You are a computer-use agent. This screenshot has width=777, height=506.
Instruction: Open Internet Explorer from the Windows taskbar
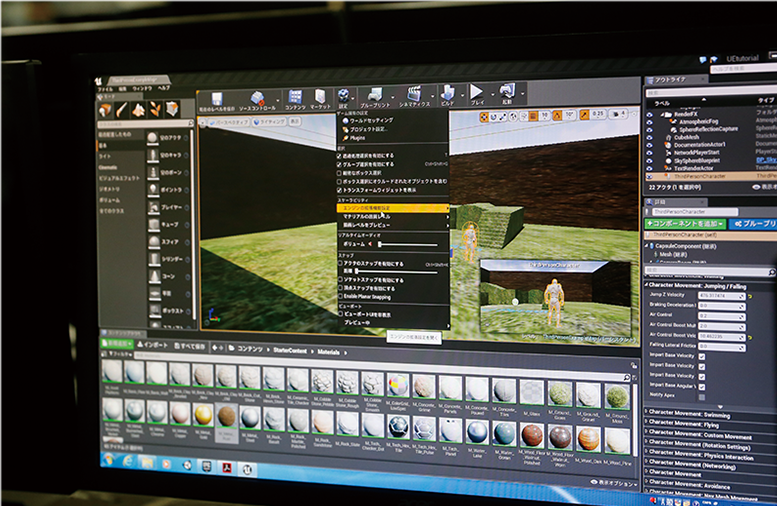point(128,462)
